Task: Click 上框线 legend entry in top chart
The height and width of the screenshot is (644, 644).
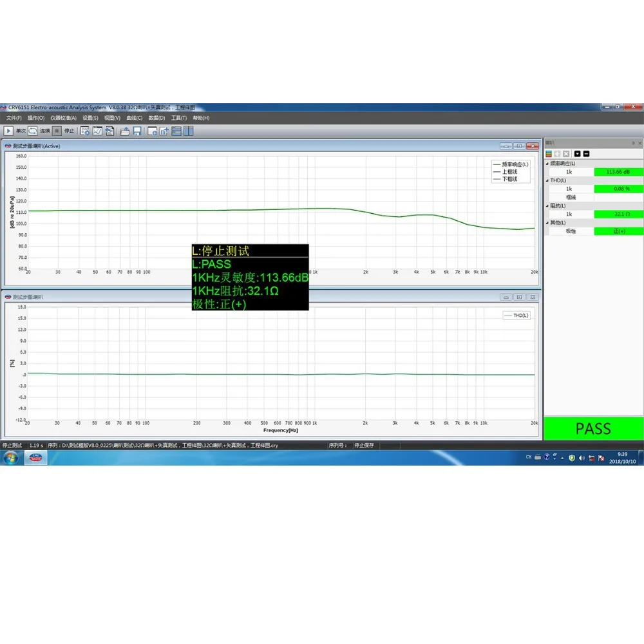Action: click(x=505, y=172)
